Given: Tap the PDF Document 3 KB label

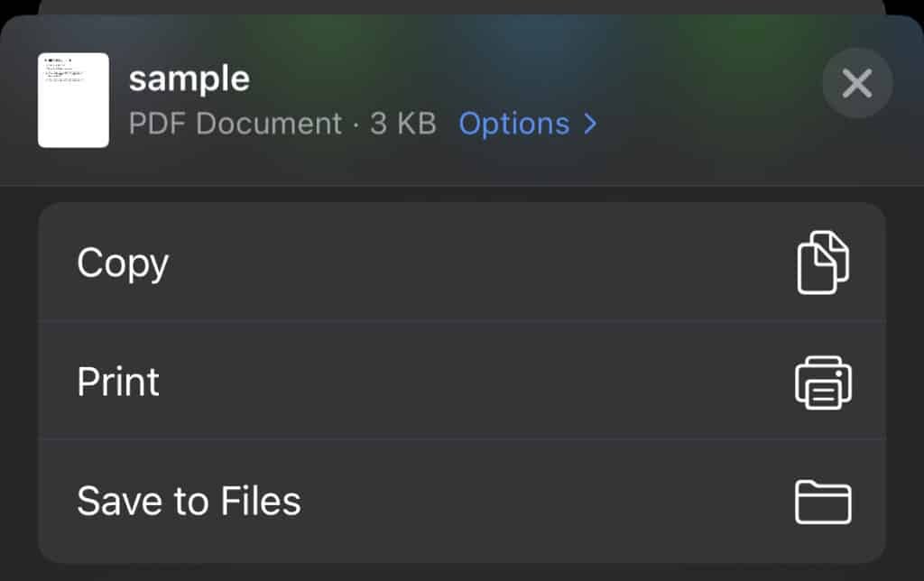Looking at the screenshot, I should 282,124.
